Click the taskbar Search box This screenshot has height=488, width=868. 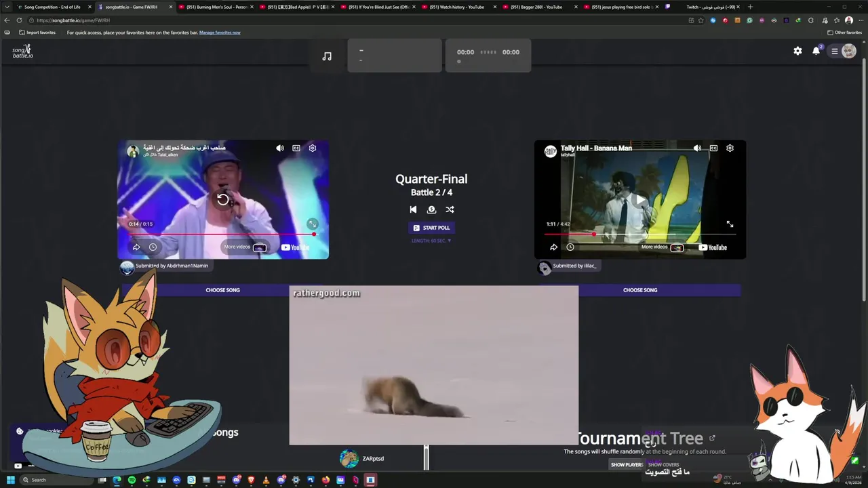58,480
